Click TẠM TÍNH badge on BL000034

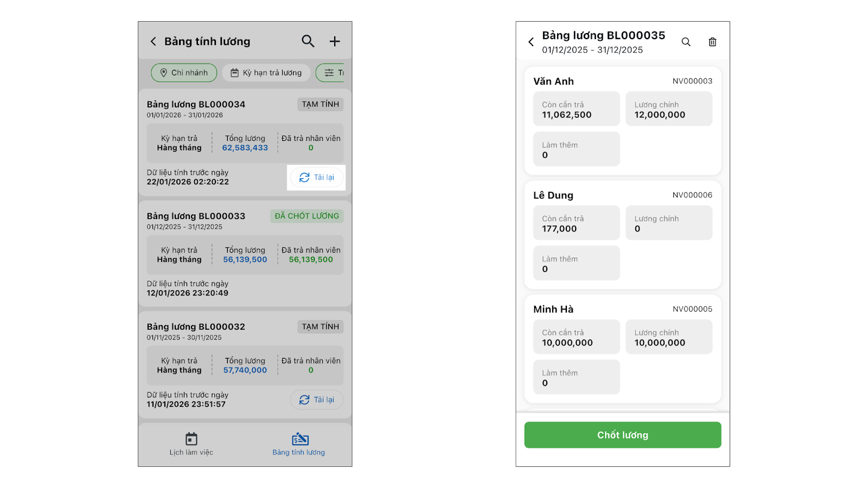[320, 104]
